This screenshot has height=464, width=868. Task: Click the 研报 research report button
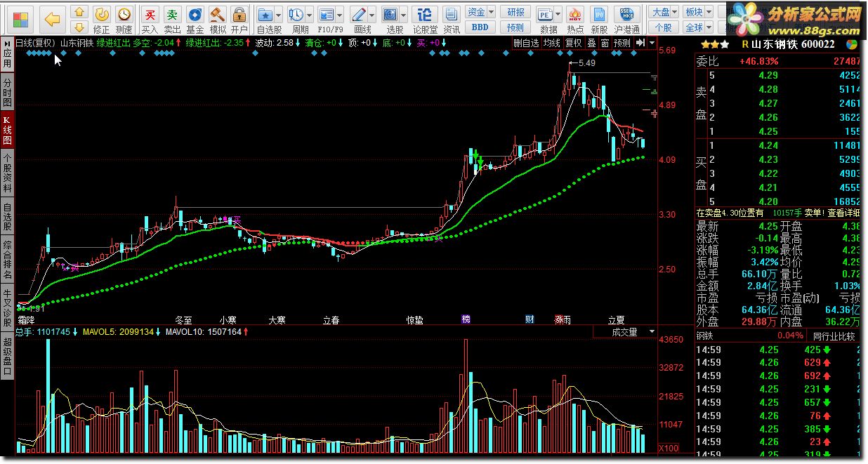(x=515, y=12)
